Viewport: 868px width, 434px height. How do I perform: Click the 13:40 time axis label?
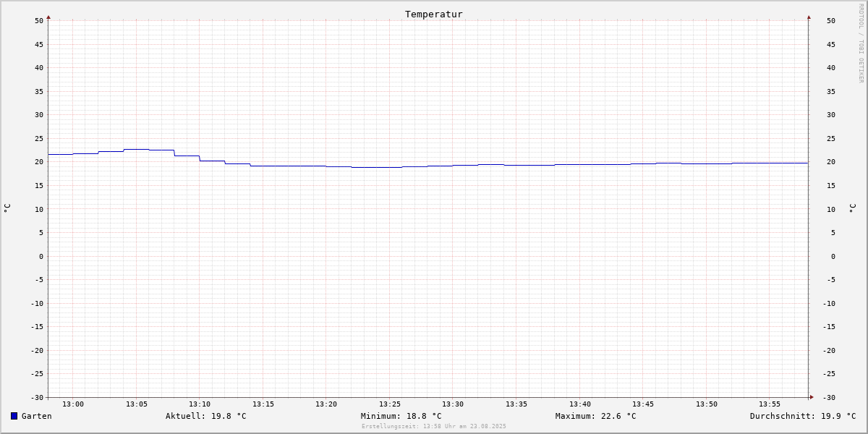[580, 404]
